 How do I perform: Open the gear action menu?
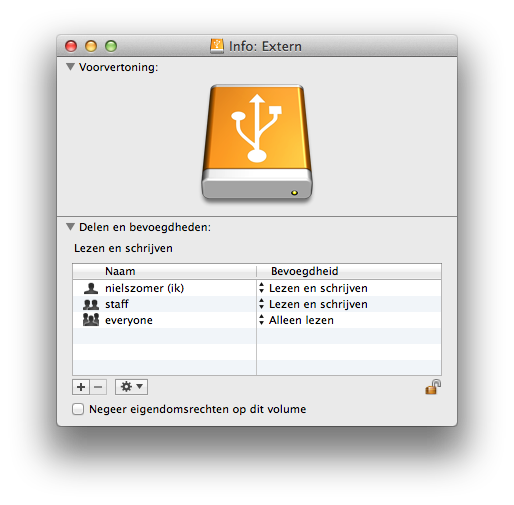pyautogui.click(x=131, y=387)
